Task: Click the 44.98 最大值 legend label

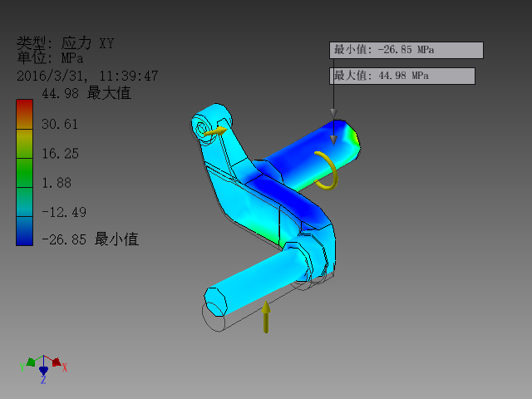Action: click(86, 93)
